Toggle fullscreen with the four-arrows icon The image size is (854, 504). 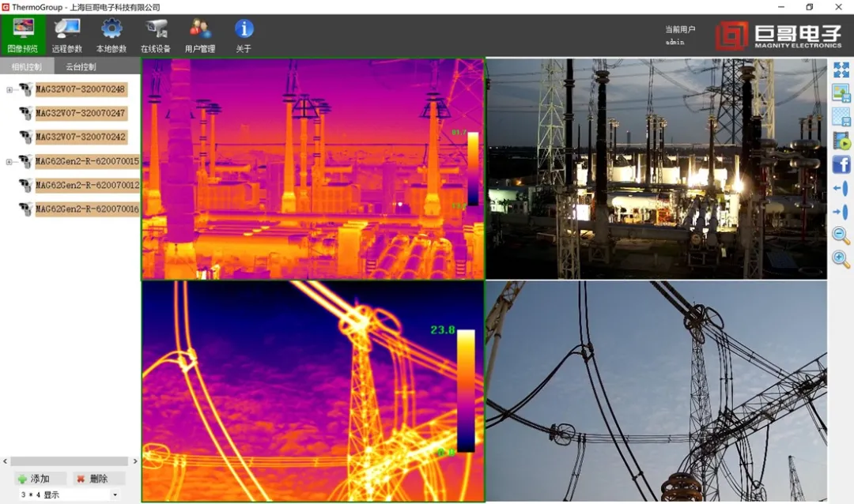click(x=841, y=70)
